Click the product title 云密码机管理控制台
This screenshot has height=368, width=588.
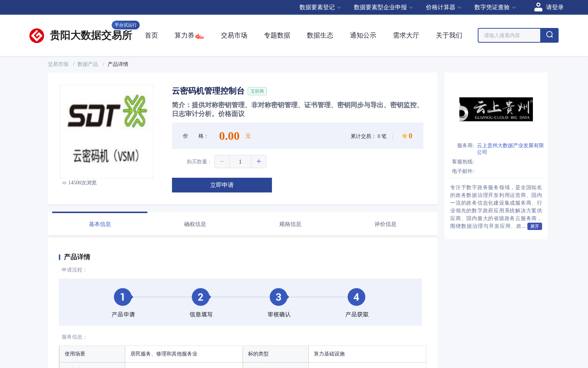[x=208, y=91]
